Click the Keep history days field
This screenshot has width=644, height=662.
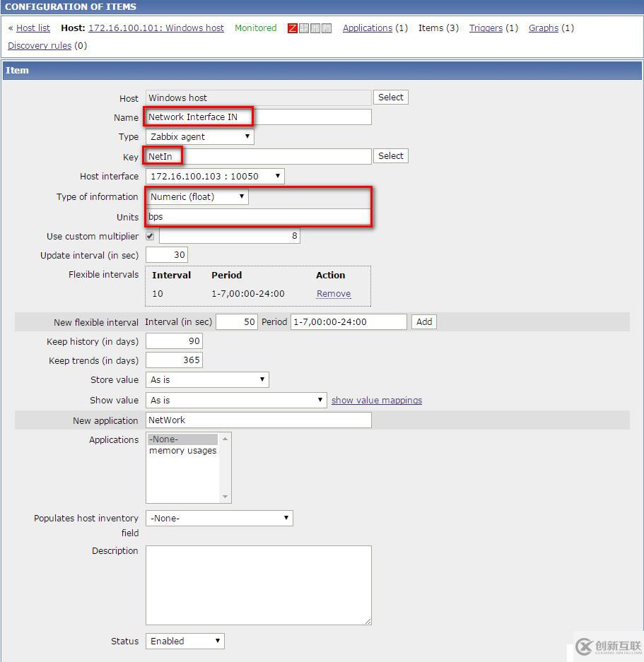(x=174, y=341)
